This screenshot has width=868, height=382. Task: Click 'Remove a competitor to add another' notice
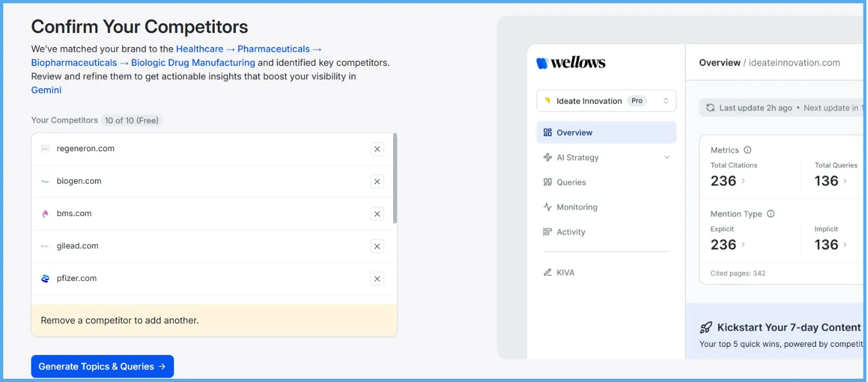[x=214, y=320]
